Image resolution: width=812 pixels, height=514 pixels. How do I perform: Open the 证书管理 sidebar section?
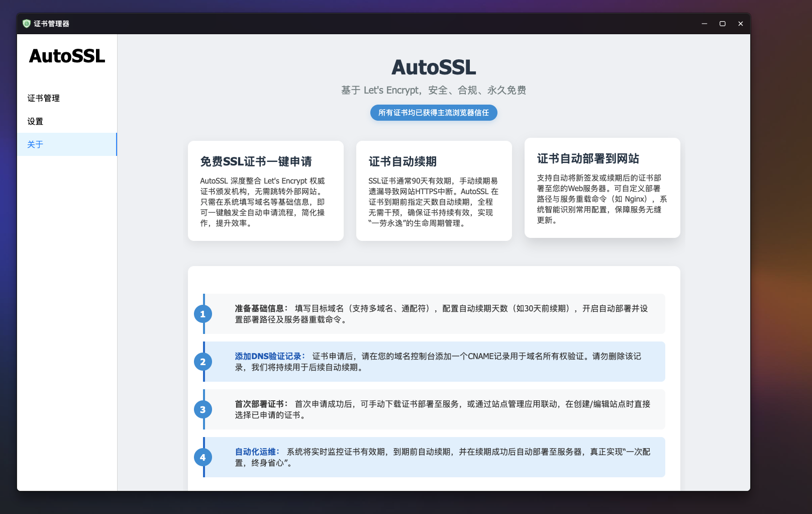click(67, 98)
